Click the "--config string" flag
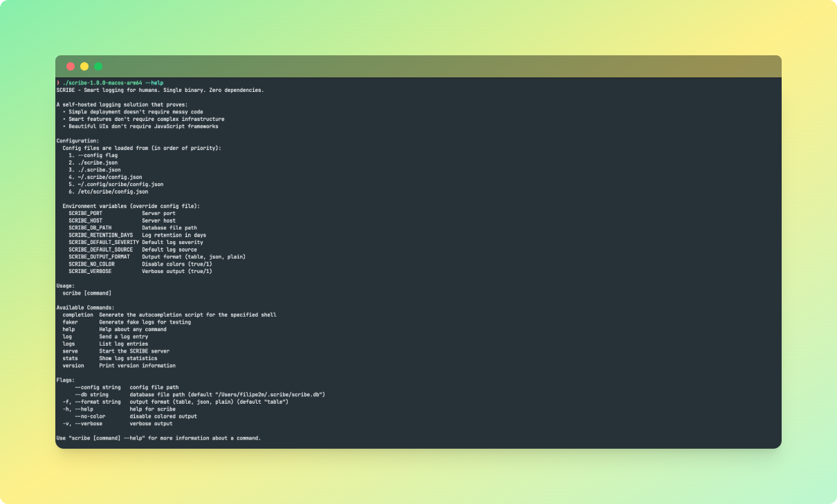Viewport: 837px width, 504px height. (x=98, y=387)
